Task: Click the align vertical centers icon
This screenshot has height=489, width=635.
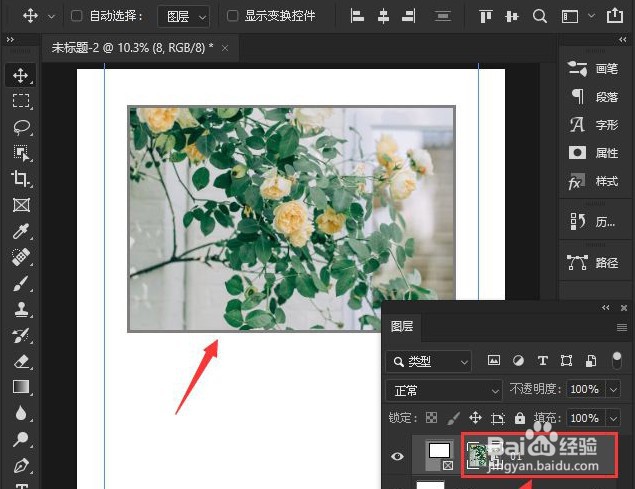Action: [512, 16]
